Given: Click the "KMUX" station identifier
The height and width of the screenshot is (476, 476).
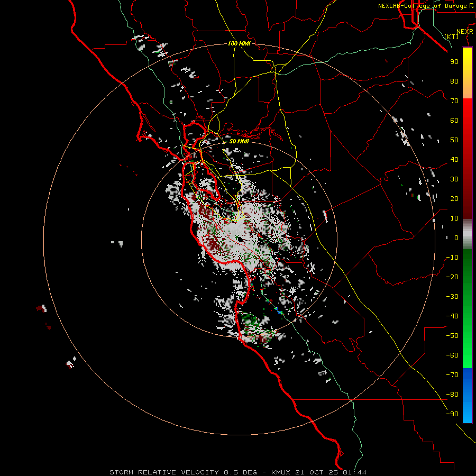Looking at the screenshot, I should tap(281, 472).
